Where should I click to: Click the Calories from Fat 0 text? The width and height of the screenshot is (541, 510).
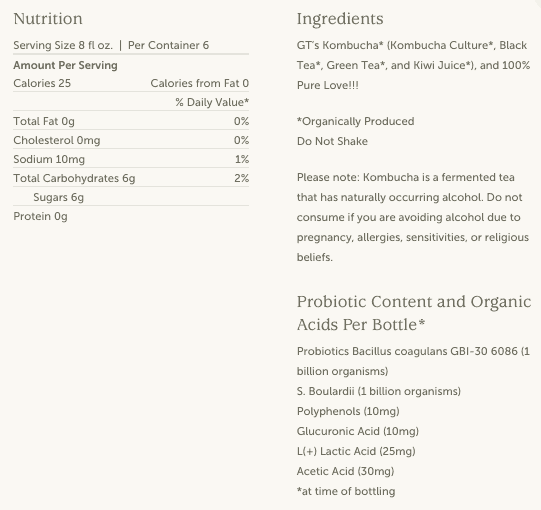tap(200, 83)
